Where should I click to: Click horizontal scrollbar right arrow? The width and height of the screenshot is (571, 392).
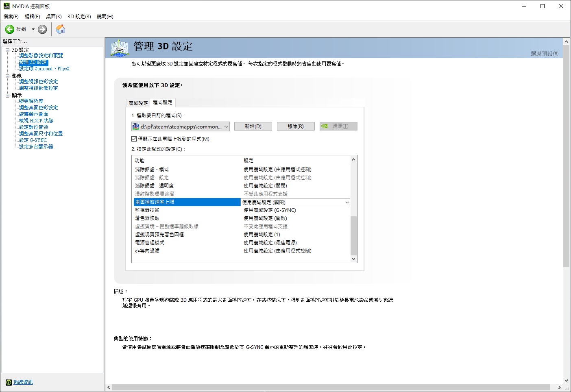(560, 388)
